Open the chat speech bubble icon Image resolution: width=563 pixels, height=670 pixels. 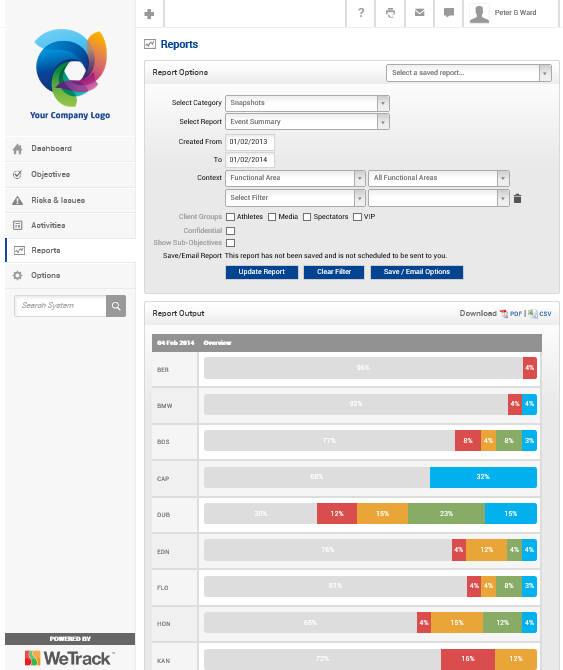(x=449, y=13)
